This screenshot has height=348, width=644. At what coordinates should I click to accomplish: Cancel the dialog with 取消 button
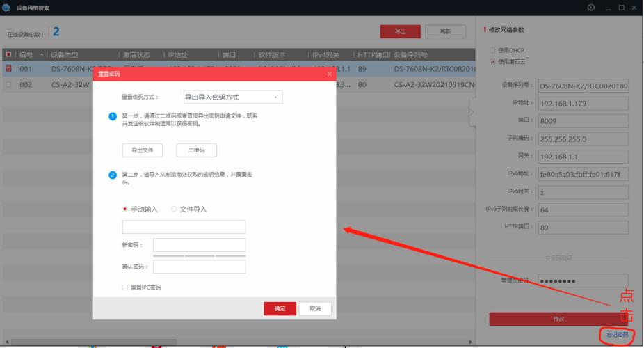(315, 308)
